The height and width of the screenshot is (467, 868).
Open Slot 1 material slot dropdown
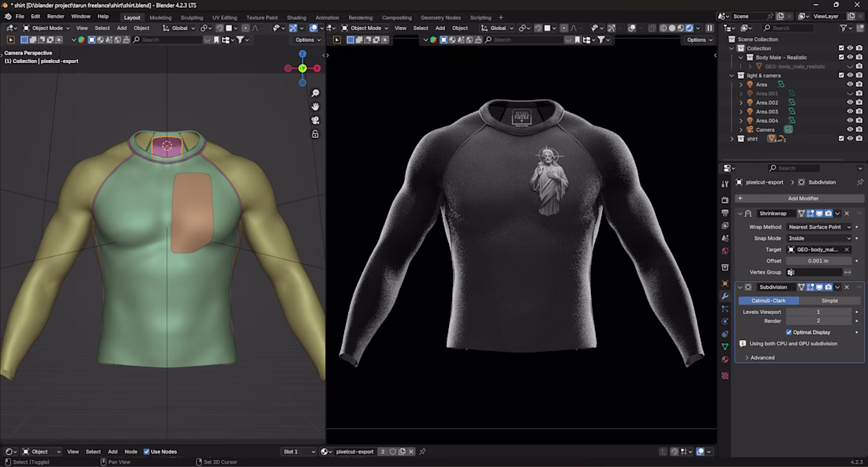pyautogui.click(x=299, y=451)
